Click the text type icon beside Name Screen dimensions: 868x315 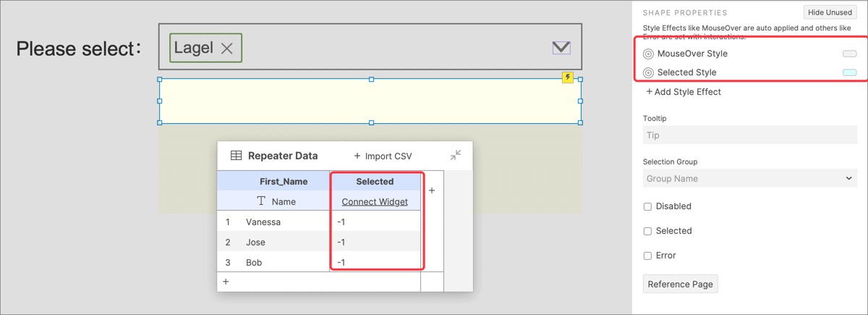click(261, 201)
